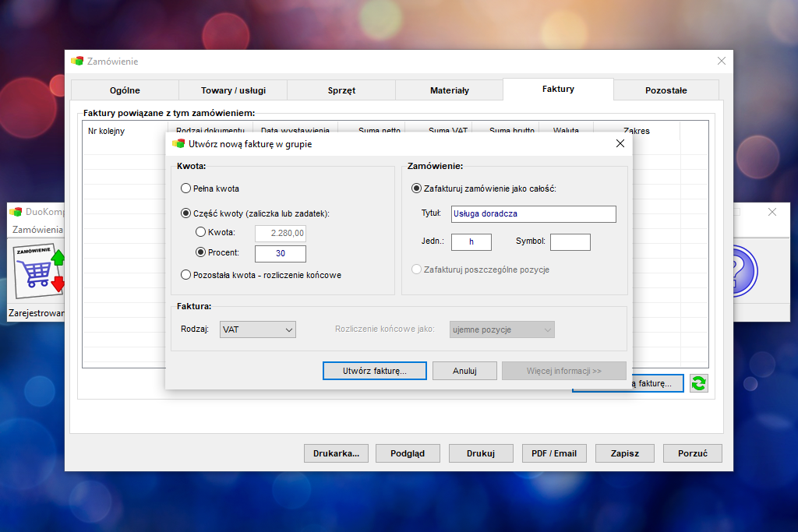Screen dimensions: 798x532
Task: Click the Anuluj button
Action: (464, 371)
